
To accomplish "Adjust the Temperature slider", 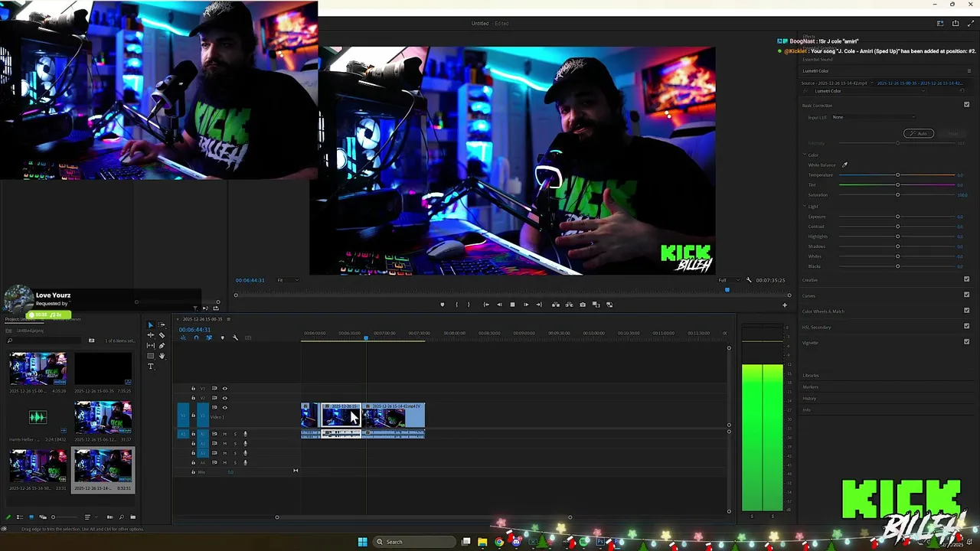I will point(897,174).
